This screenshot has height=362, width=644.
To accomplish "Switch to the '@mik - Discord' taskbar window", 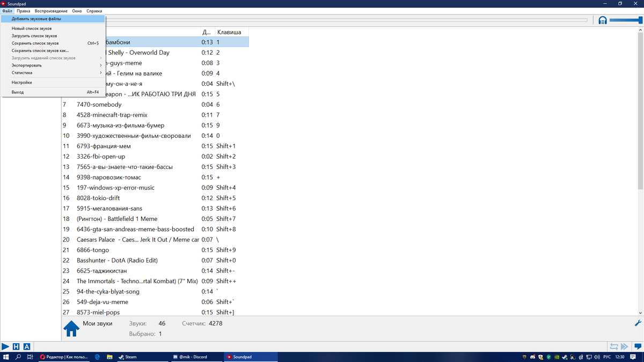I will (197, 357).
